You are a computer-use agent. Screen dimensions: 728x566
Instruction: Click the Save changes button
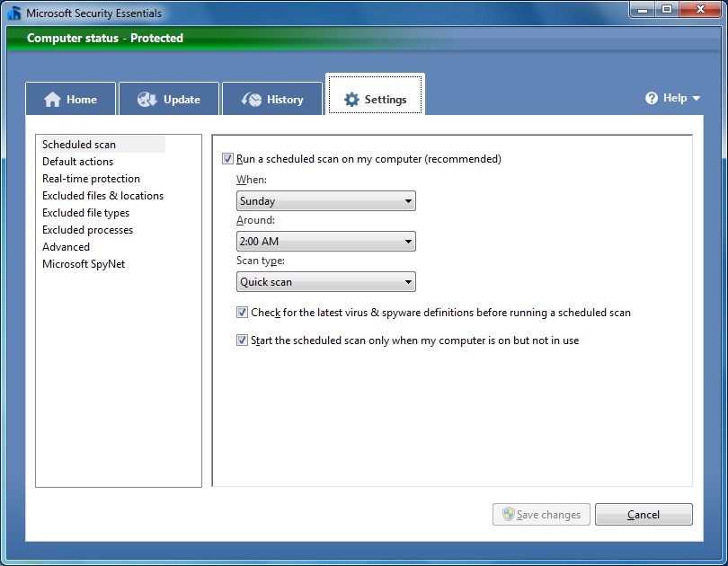pyautogui.click(x=541, y=514)
